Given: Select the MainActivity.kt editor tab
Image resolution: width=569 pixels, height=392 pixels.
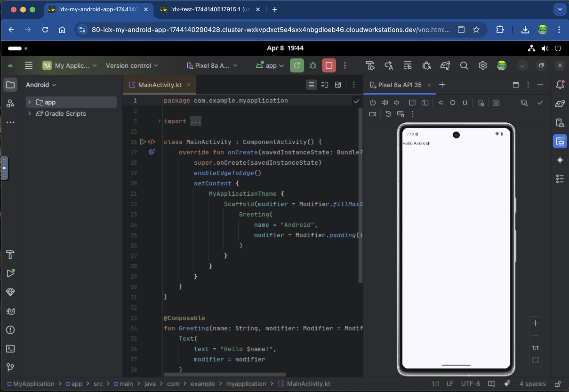Looking at the screenshot, I should click(159, 85).
